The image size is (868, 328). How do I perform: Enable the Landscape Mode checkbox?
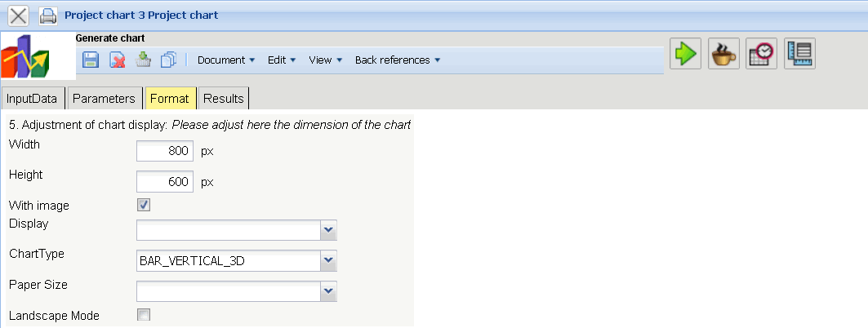(x=144, y=315)
